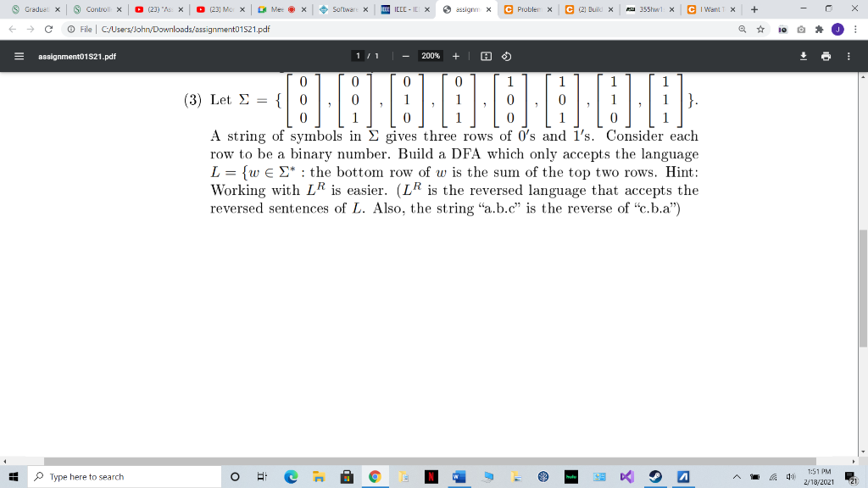Open the PDF sidebar via hamburger menu

tap(18, 56)
